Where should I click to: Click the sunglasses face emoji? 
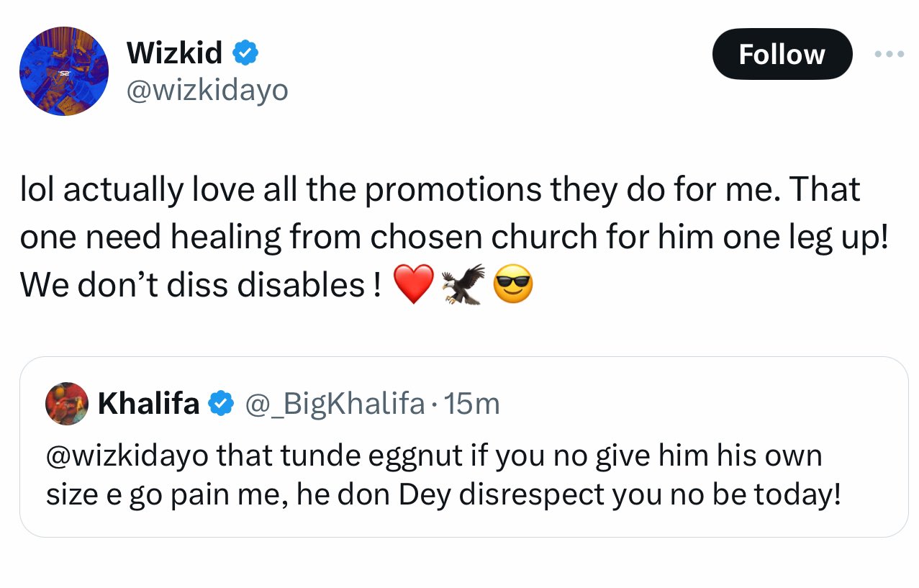pyautogui.click(x=513, y=284)
